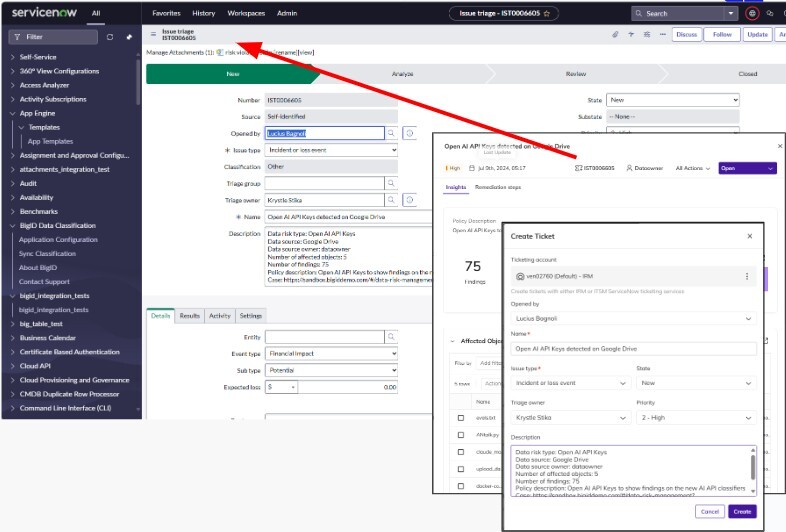Click the Create button in Create Ticket

742,511
